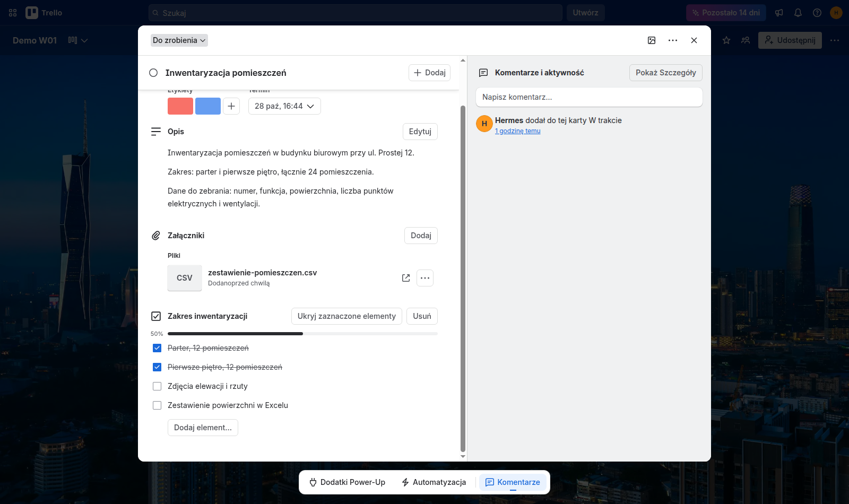Open board view switcher dropdown
849x504 pixels.
tap(78, 40)
